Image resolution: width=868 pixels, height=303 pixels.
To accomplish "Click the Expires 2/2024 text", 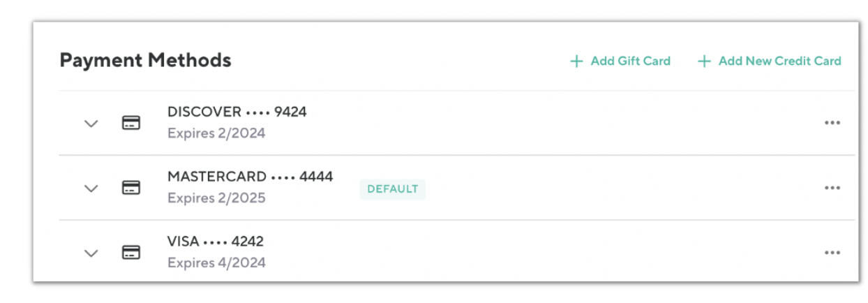I will click(x=216, y=133).
